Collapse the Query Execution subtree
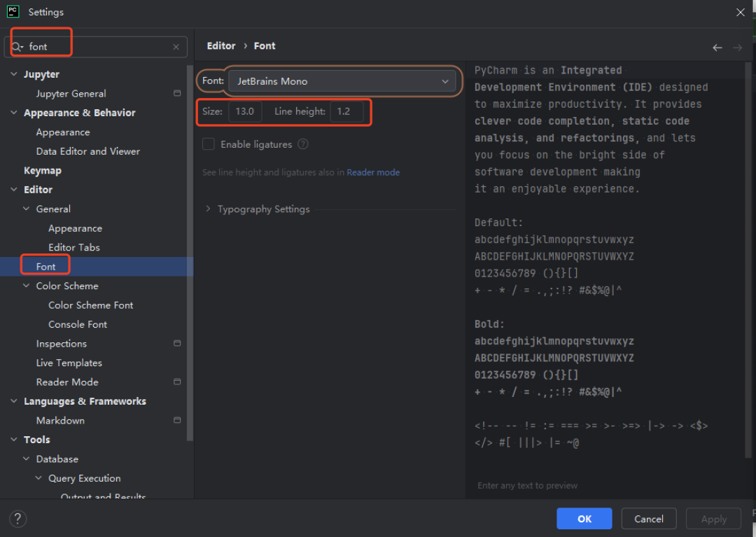 pyautogui.click(x=38, y=478)
